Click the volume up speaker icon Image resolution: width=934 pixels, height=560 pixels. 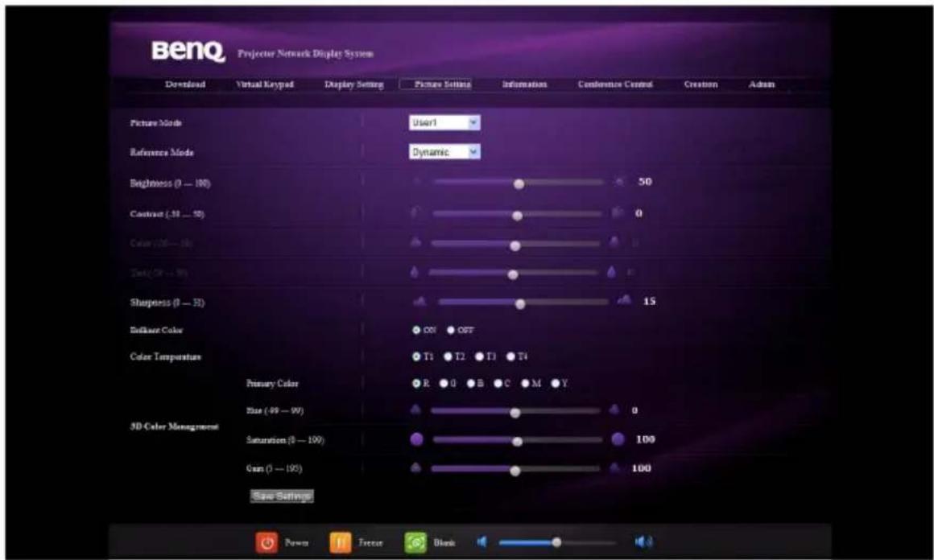pos(644,541)
